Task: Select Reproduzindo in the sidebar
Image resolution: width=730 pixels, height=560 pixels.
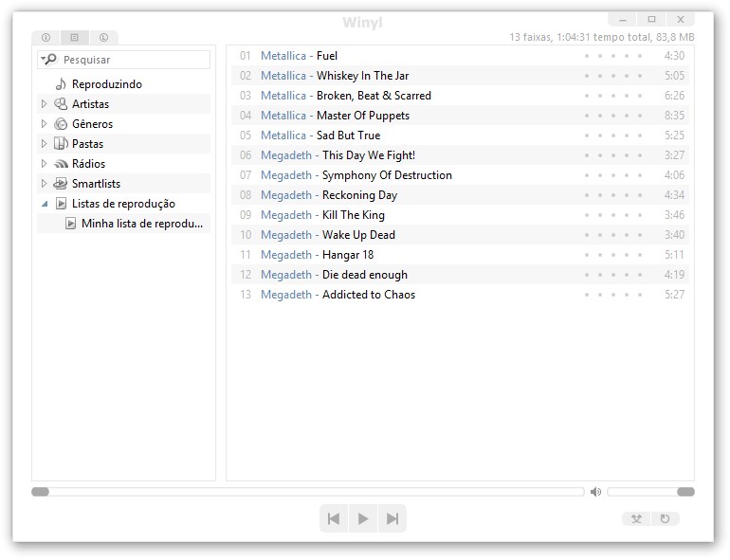Action: click(106, 84)
